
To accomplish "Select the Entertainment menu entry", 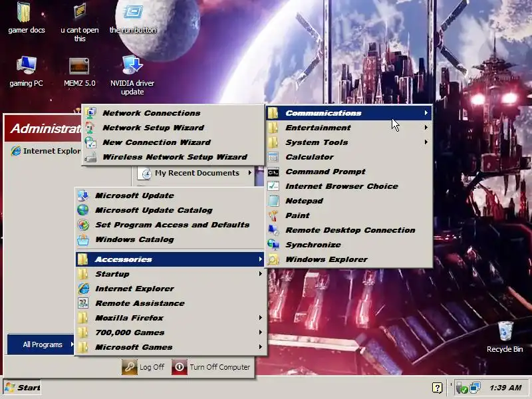I will (349, 128).
